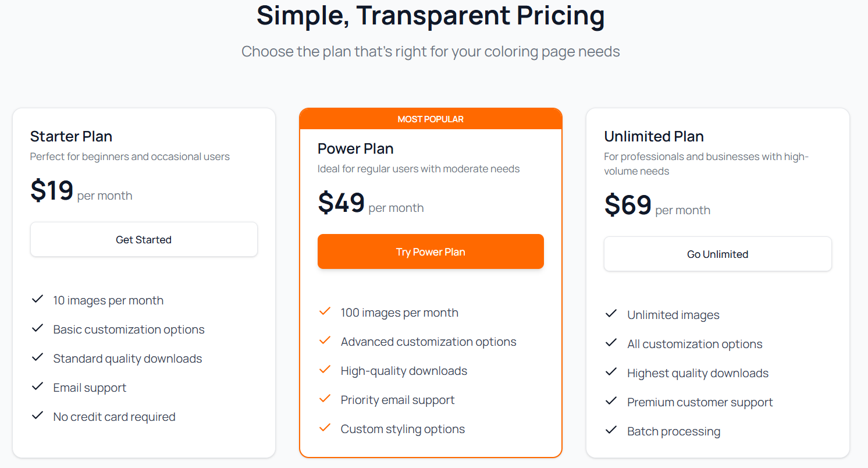Click the Get Started button
Screen dimensions: 868x468
[x=144, y=239]
